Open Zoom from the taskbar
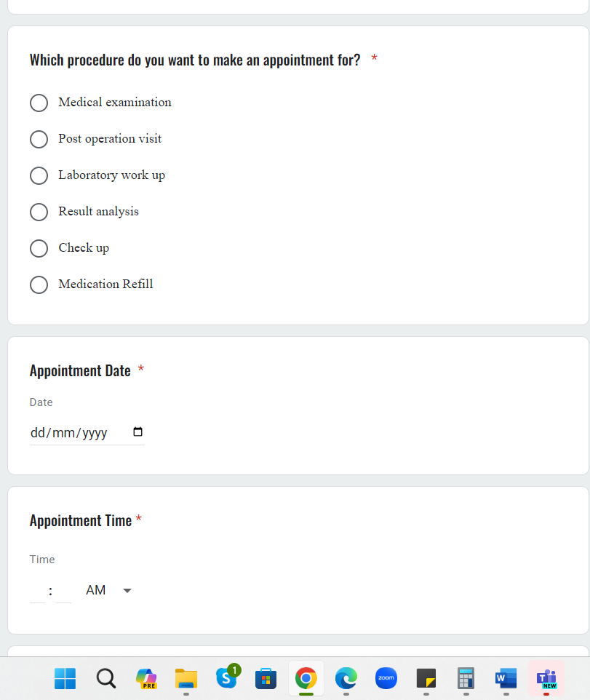Image resolution: width=590 pixels, height=700 pixels. click(x=386, y=678)
